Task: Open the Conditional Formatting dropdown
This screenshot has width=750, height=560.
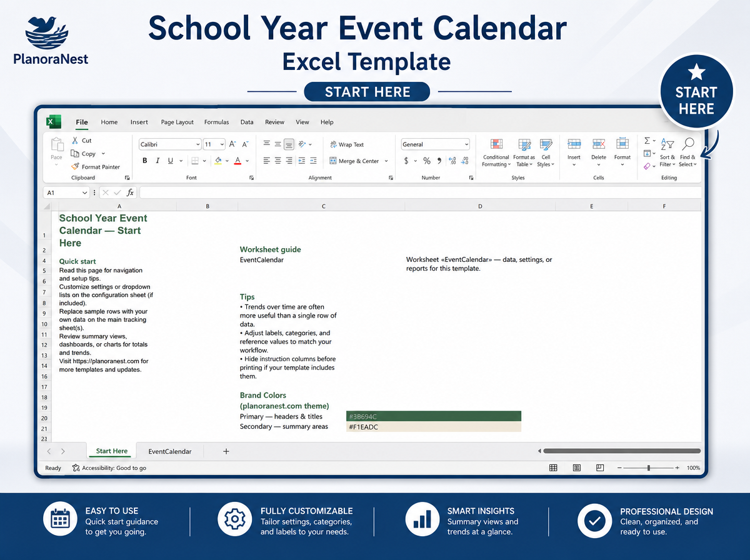Action: tap(496, 153)
